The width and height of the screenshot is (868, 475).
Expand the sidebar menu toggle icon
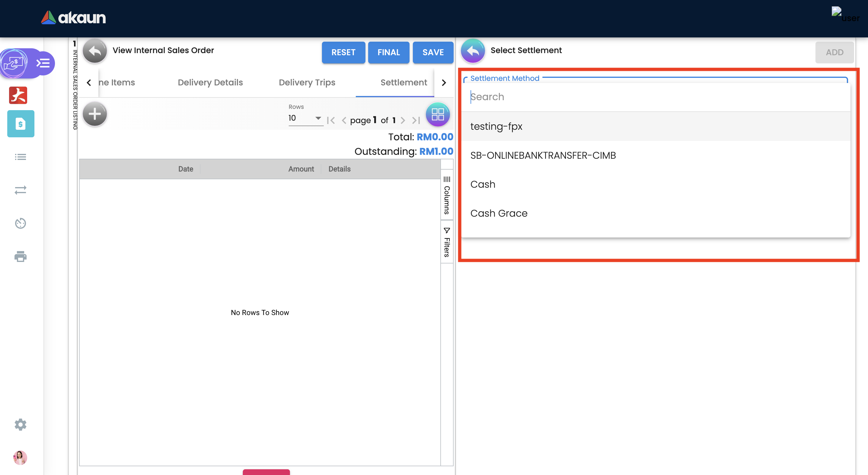[x=43, y=63]
